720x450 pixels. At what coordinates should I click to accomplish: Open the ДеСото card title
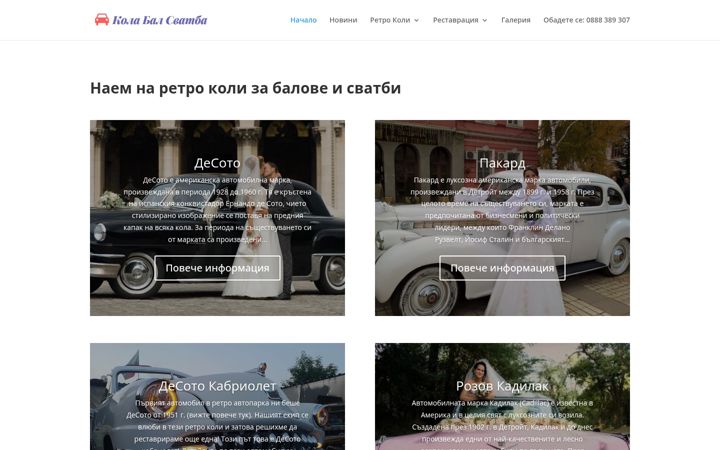coord(217,163)
